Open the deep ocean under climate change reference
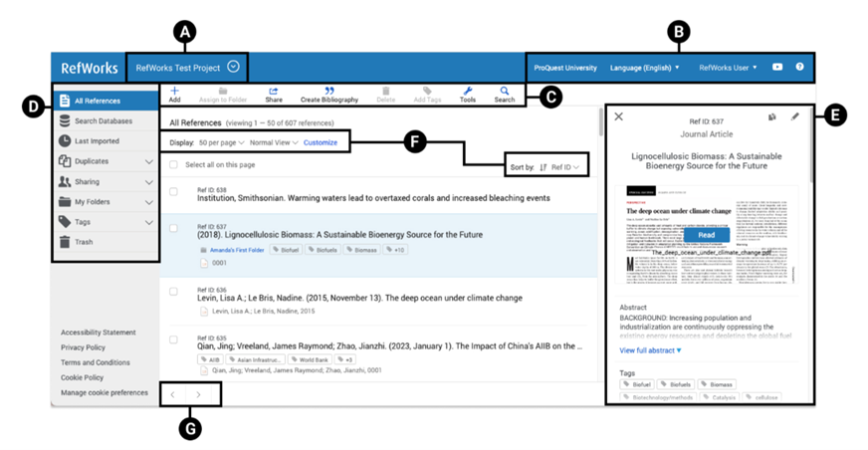 pyautogui.click(x=359, y=298)
